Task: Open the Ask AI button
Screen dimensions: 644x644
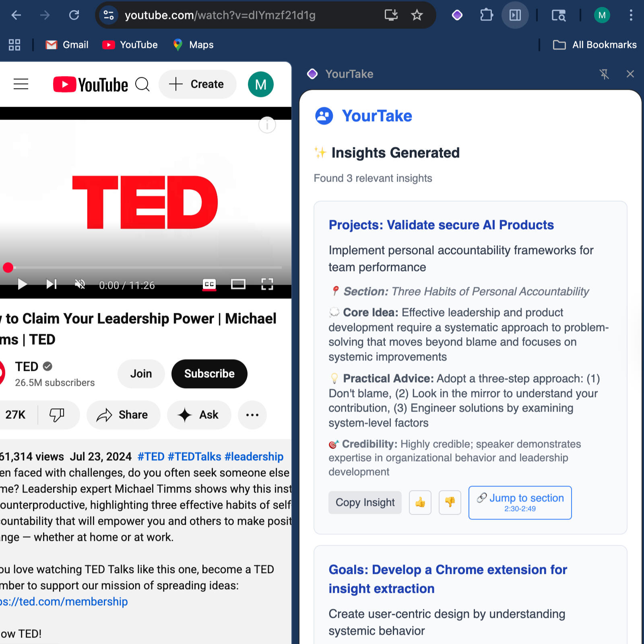Action: click(x=199, y=415)
